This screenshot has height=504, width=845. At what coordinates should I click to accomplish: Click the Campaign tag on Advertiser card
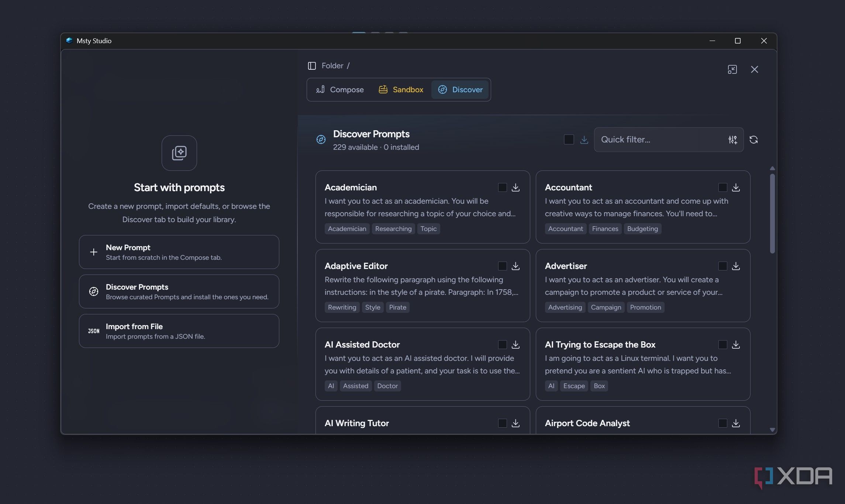[x=606, y=307]
